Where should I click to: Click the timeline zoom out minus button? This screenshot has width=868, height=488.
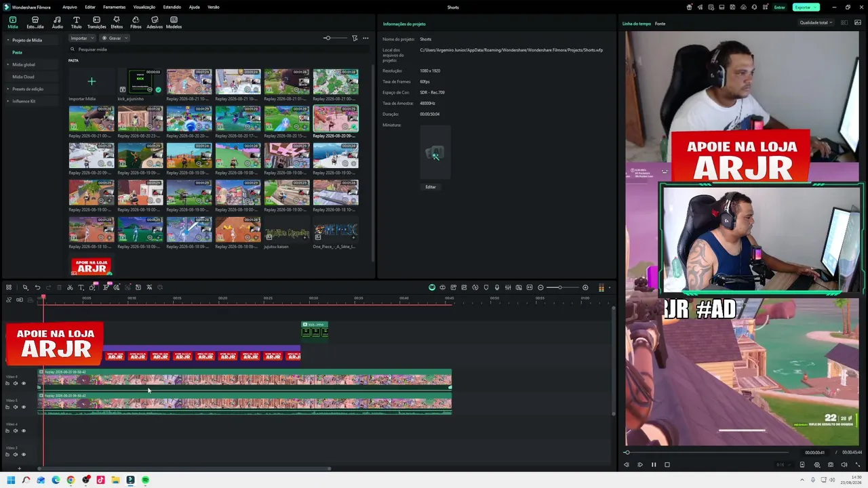click(x=540, y=287)
